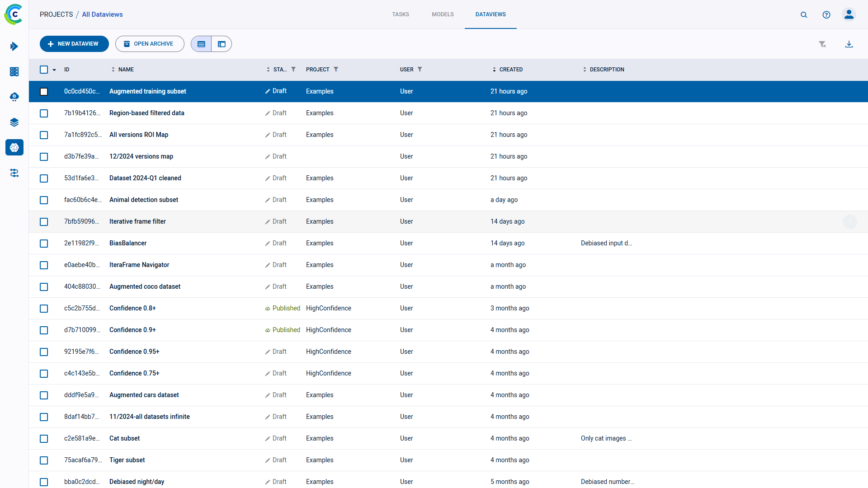Open the PROJECT column filter
Image resolution: width=868 pixels, height=488 pixels.
[336, 69]
